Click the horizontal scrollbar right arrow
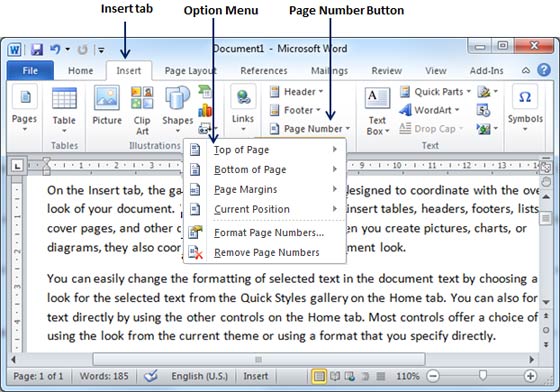 click(x=532, y=359)
